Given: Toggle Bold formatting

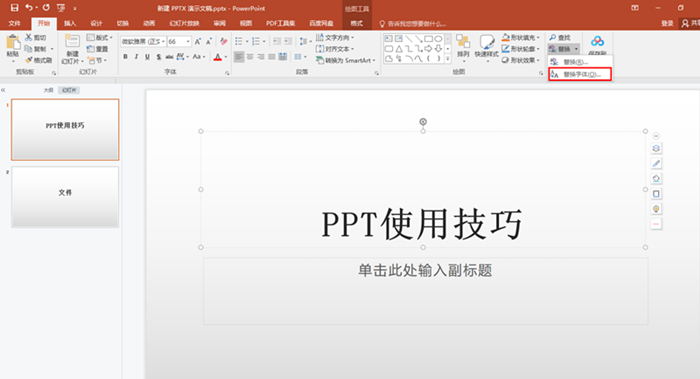Looking at the screenshot, I should (125, 57).
